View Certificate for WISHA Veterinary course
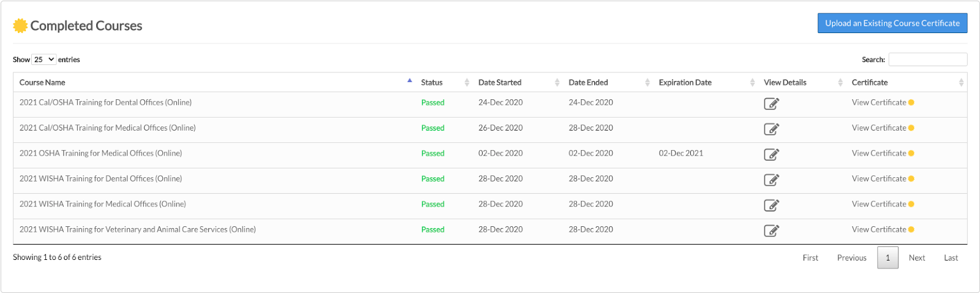 (x=878, y=229)
